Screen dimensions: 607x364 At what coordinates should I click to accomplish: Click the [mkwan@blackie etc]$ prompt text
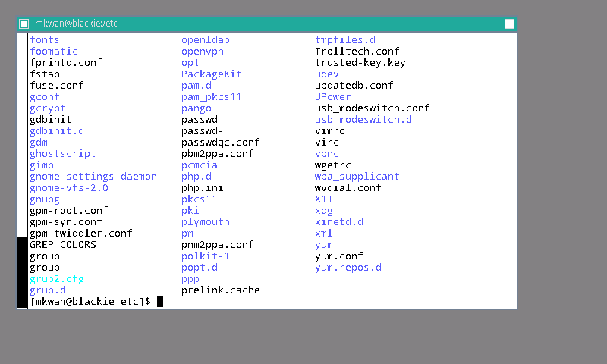coord(90,302)
